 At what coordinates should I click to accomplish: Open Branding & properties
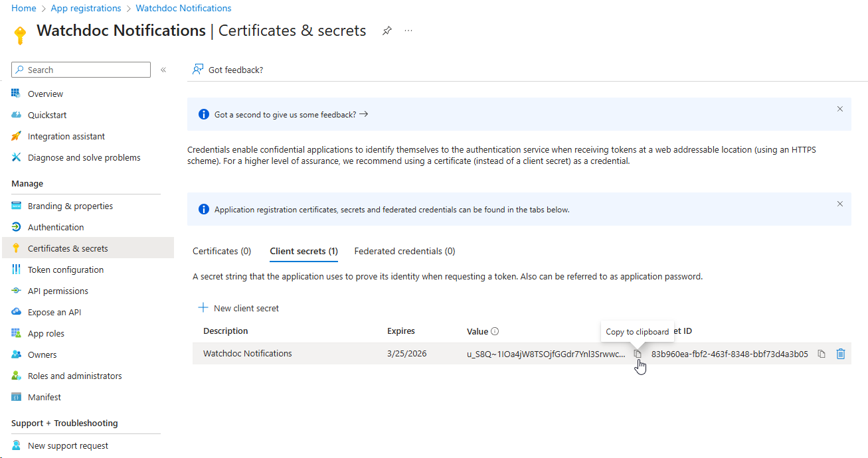pos(70,206)
